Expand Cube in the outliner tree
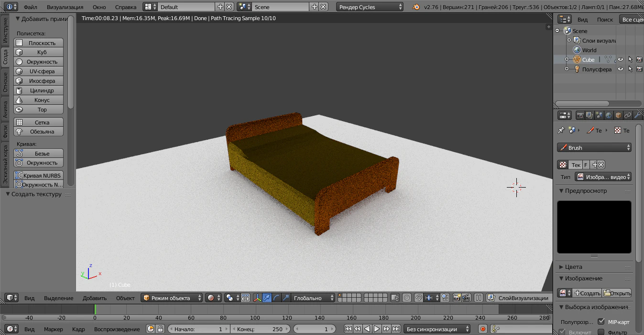This screenshot has width=644, height=335. (567, 60)
